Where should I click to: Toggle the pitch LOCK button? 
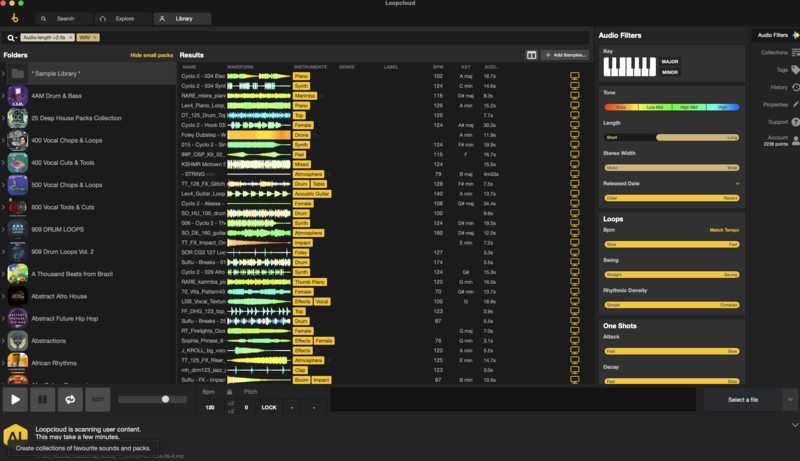coord(269,407)
